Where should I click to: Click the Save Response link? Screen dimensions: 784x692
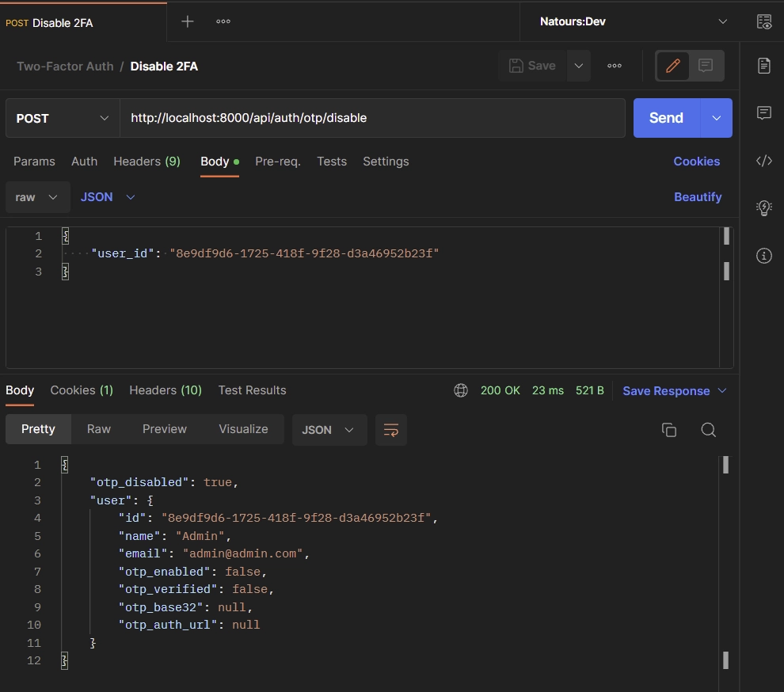click(666, 390)
